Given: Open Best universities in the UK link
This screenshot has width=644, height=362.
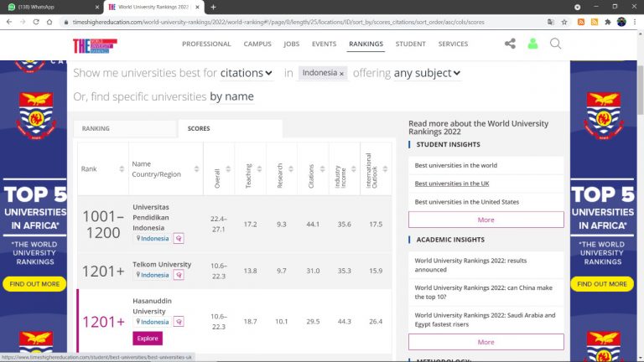Looking at the screenshot, I should pos(452,184).
